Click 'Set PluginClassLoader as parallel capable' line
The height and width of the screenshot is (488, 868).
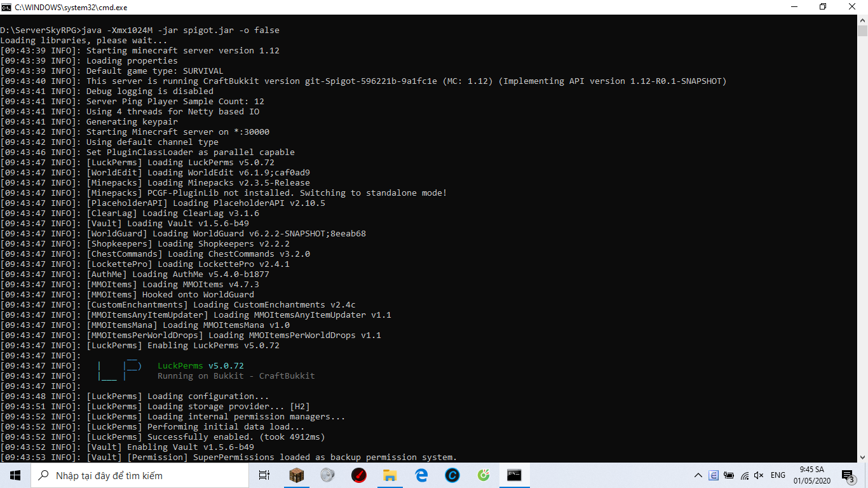[x=147, y=152]
